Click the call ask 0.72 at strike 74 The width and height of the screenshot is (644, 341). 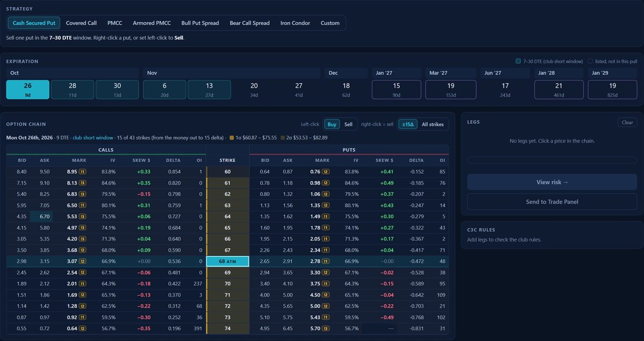pyautogui.click(x=45, y=329)
